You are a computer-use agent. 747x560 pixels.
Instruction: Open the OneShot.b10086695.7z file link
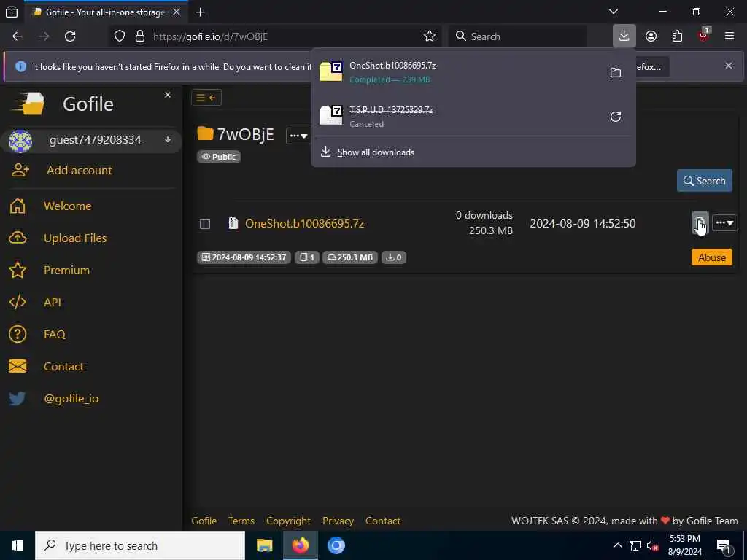pyautogui.click(x=304, y=223)
